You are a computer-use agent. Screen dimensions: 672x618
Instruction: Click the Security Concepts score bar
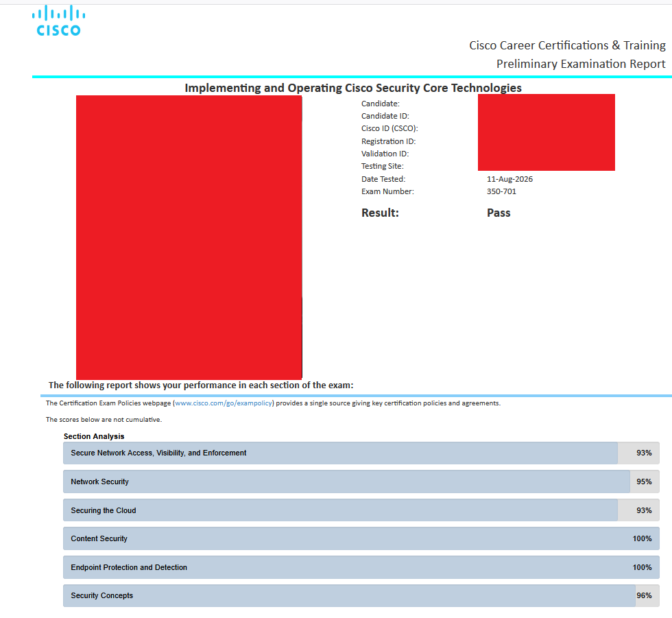(x=361, y=596)
